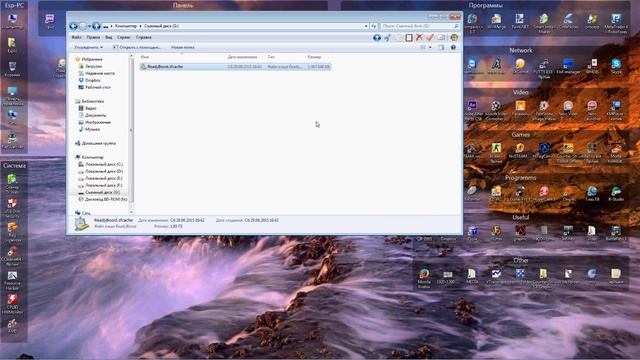Select the Resource Hacker desktop icon
The width and height of the screenshot is (640, 360).
click(x=12, y=281)
